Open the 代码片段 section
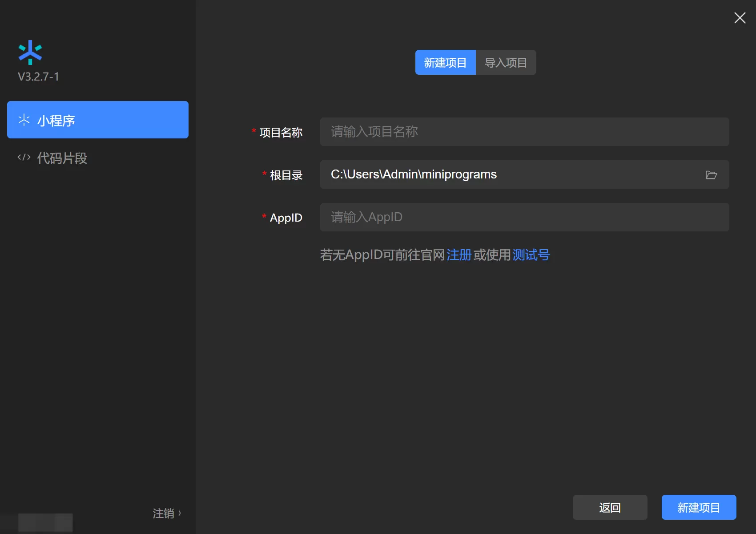The height and width of the screenshot is (534, 756). pyautogui.click(x=62, y=157)
